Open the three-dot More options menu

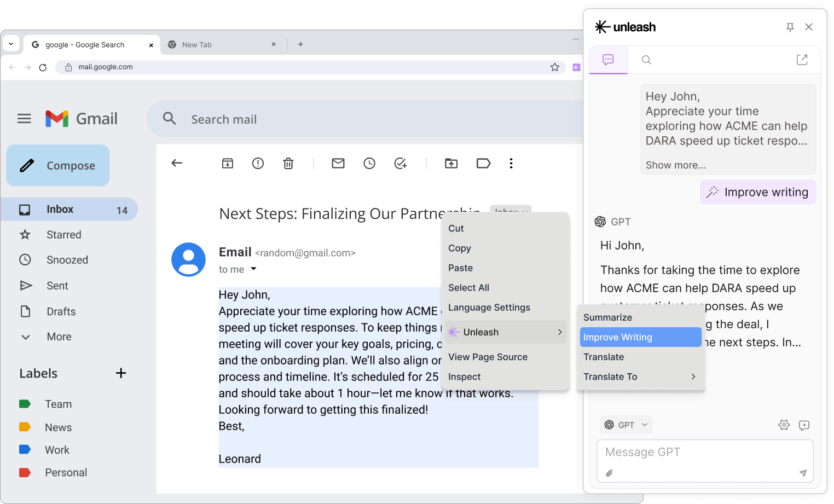pos(511,163)
